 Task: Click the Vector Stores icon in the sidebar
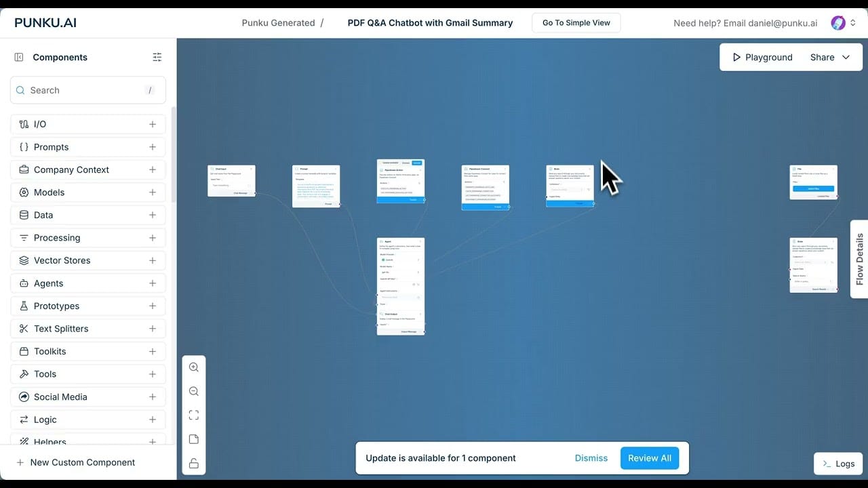(x=24, y=260)
